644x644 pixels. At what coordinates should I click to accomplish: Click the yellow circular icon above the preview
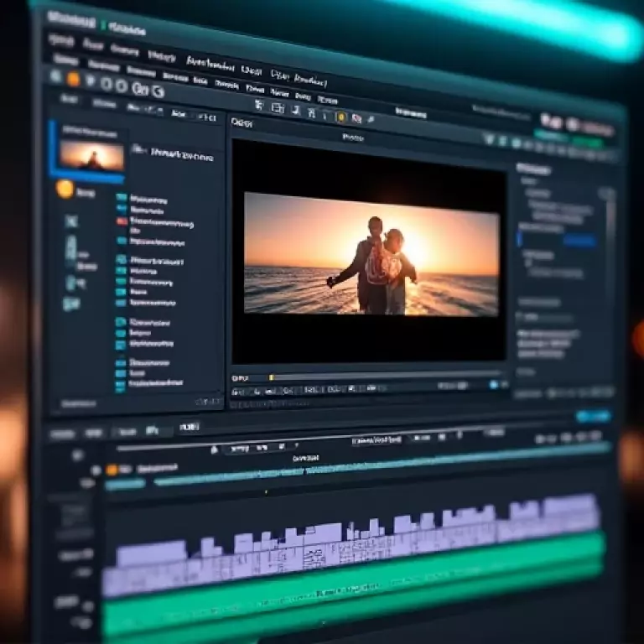(x=341, y=117)
